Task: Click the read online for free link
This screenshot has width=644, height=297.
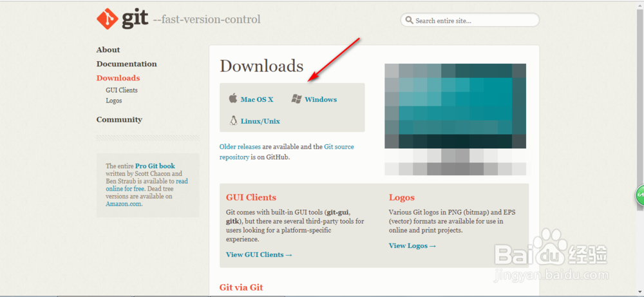Action: (147, 185)
